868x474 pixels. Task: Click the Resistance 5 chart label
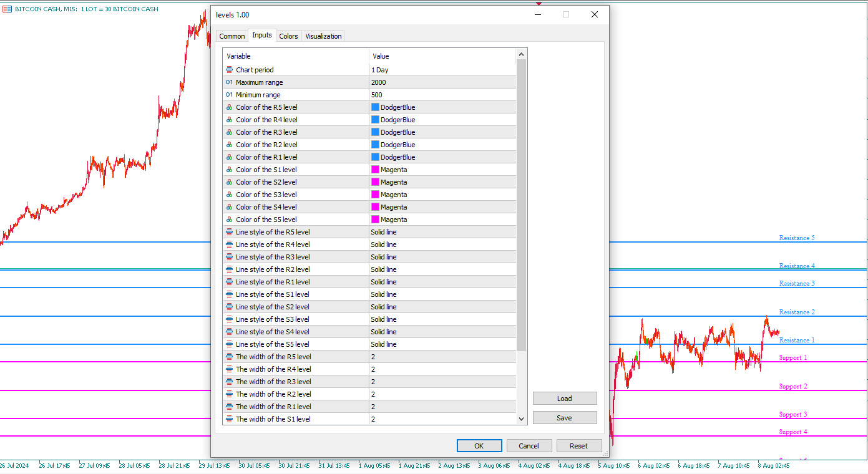pyautogui.click(x=797, y=238)
